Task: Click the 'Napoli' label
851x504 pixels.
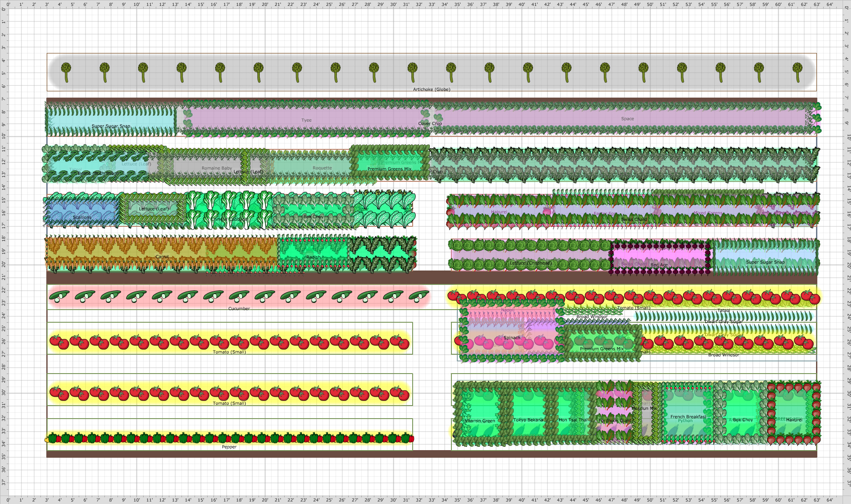Action: pos(508,310)
